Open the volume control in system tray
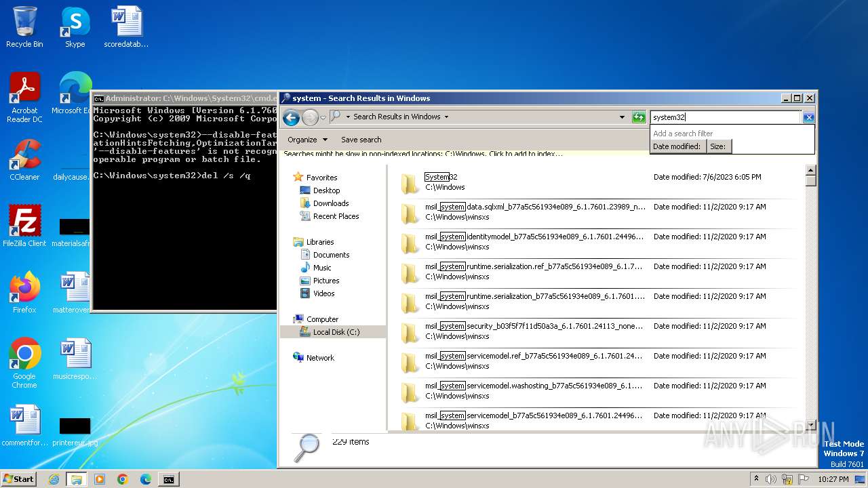This screenshot has height=488, width=868. tap(770, 479)
